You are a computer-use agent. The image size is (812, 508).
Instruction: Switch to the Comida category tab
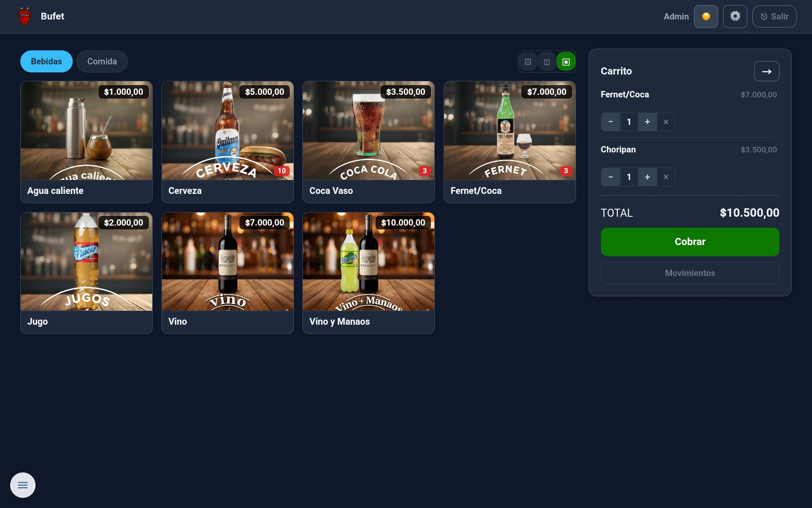point(102,61)
